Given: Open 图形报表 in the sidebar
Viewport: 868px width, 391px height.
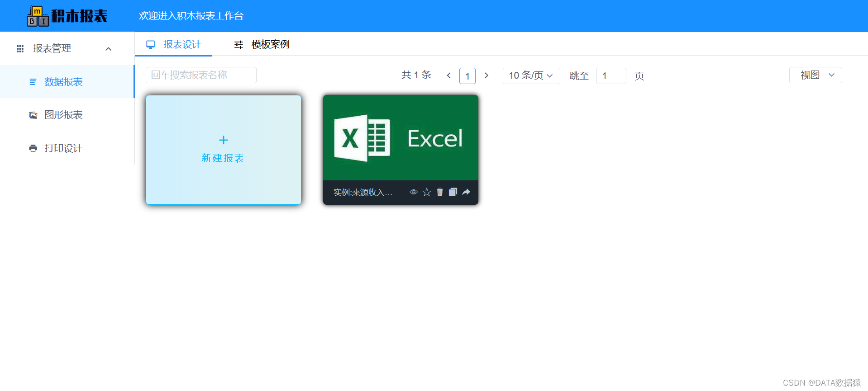Looking at the screenshot, I should click(x=67, y=115).
